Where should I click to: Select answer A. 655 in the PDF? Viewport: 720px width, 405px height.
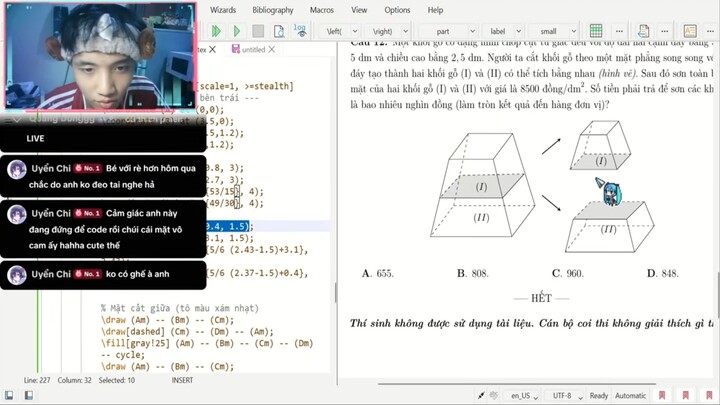point(377,274)
